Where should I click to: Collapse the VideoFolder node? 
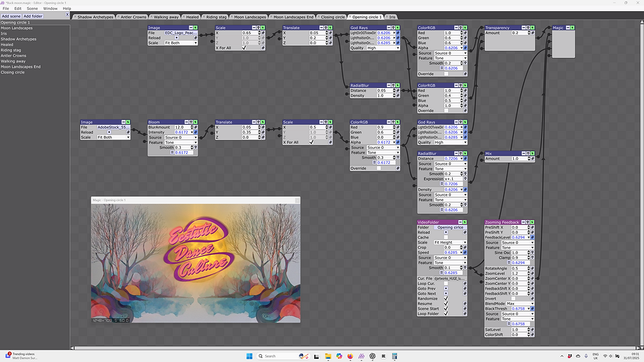[460, 222]
